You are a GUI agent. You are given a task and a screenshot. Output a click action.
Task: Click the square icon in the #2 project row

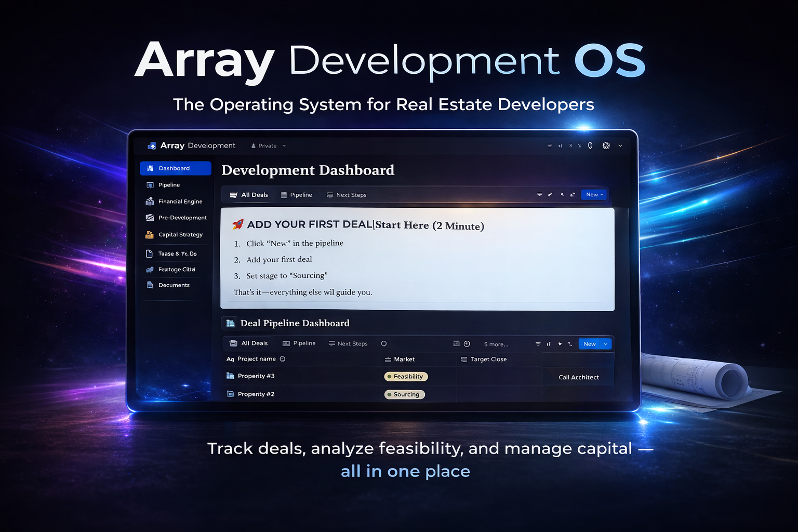pyautogui.click(x=230, y=394)
